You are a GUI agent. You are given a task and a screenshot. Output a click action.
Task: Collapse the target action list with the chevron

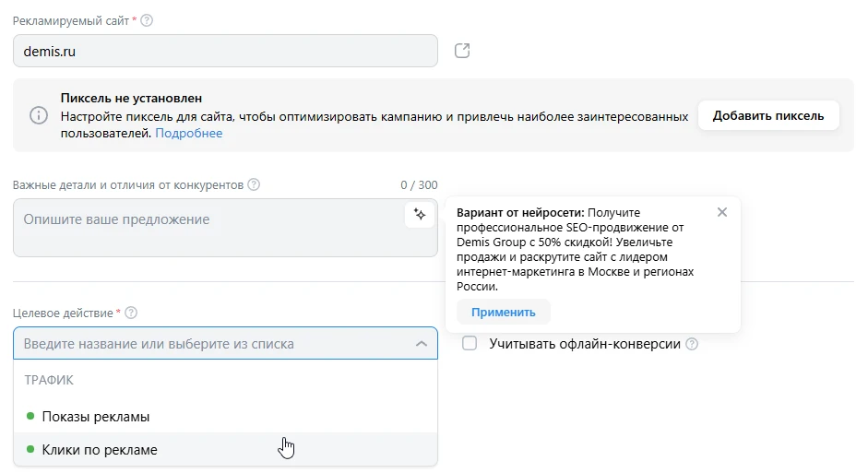click(421, 344)
